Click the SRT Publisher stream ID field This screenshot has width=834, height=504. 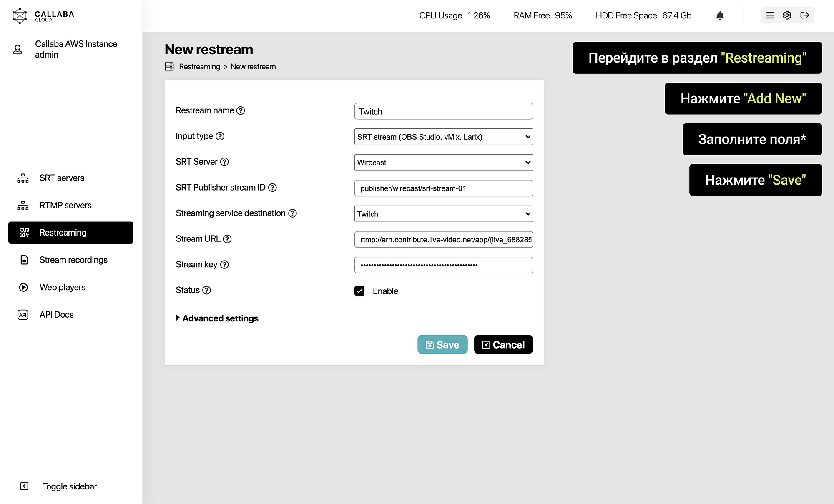[x=444, y=188]
